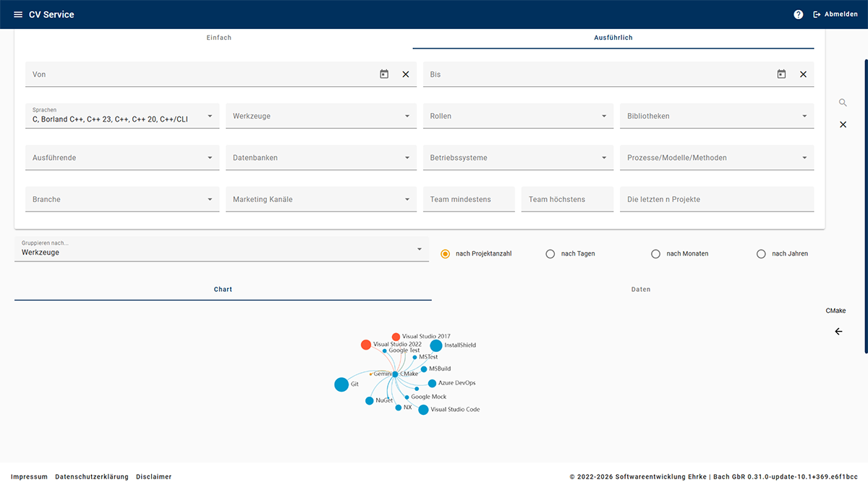Focus the Die letzten n Projekte field
Viewport: 868px width, 488px height.
pyautogui.click(x=717, y=199)
